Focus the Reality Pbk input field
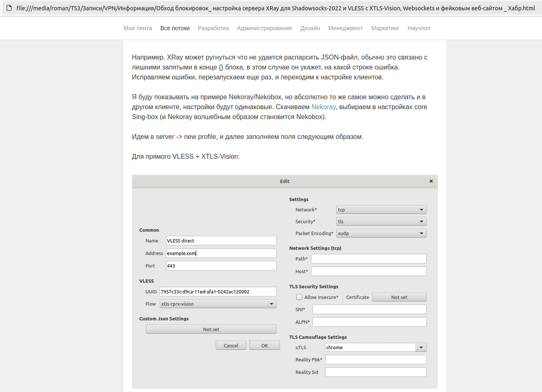This screenshot has width=542, height=392. (376, 360)
